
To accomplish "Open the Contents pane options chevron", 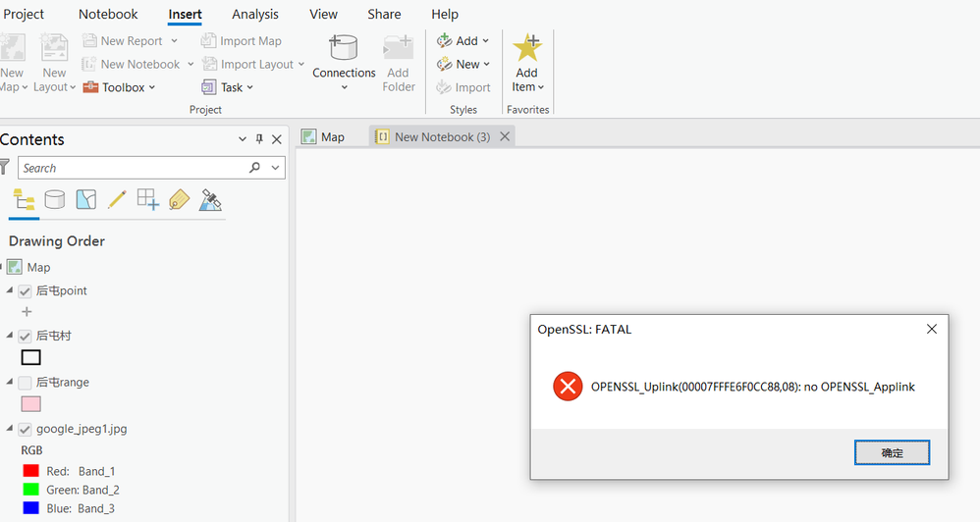I will [x=243, y=139].
